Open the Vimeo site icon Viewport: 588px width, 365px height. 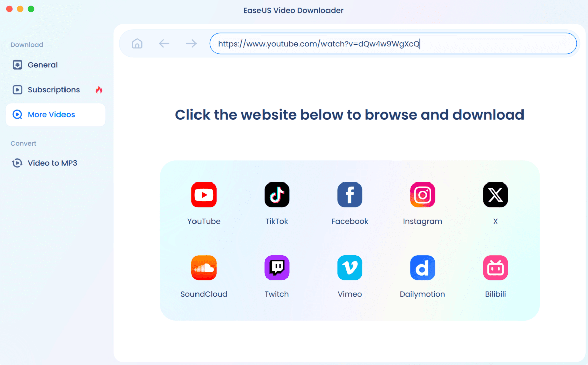350,268
